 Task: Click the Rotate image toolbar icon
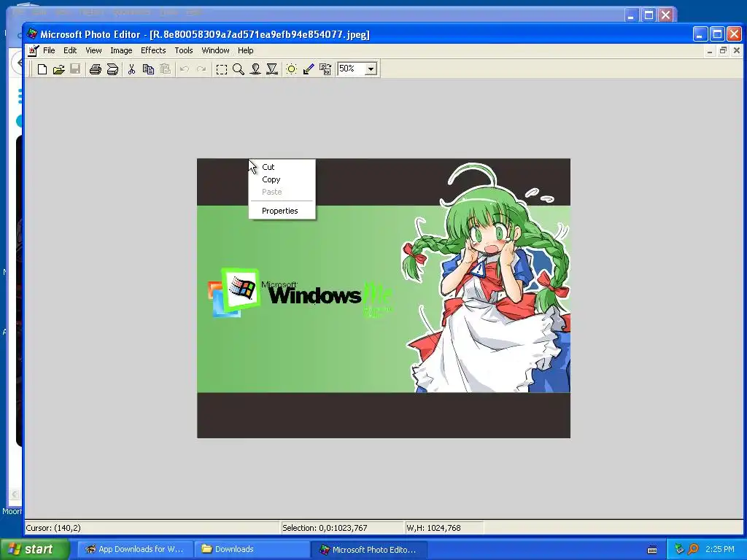pyautogui.click(x=325, y=69)
